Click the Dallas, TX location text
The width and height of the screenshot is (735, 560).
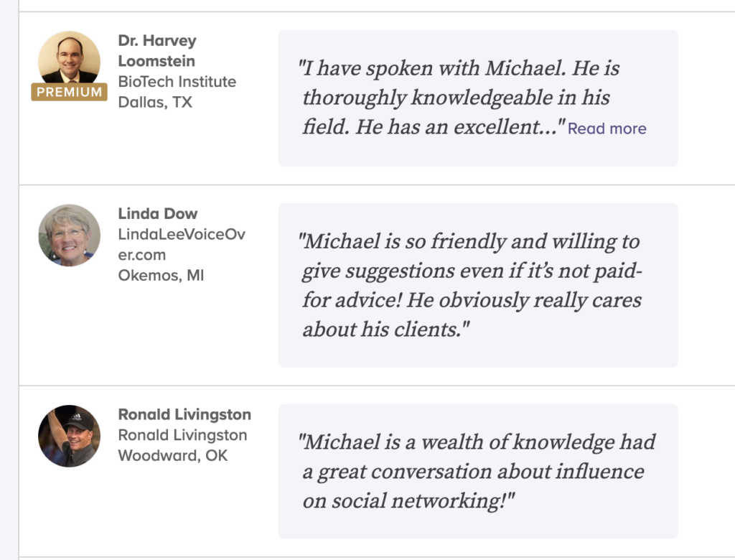pyautogui.click(x=155, y=102)
